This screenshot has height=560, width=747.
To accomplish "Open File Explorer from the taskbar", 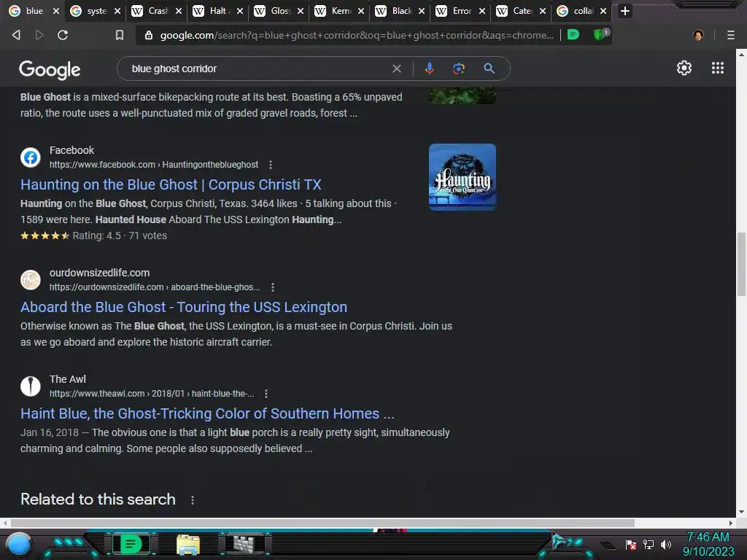I will pos(188,544).
